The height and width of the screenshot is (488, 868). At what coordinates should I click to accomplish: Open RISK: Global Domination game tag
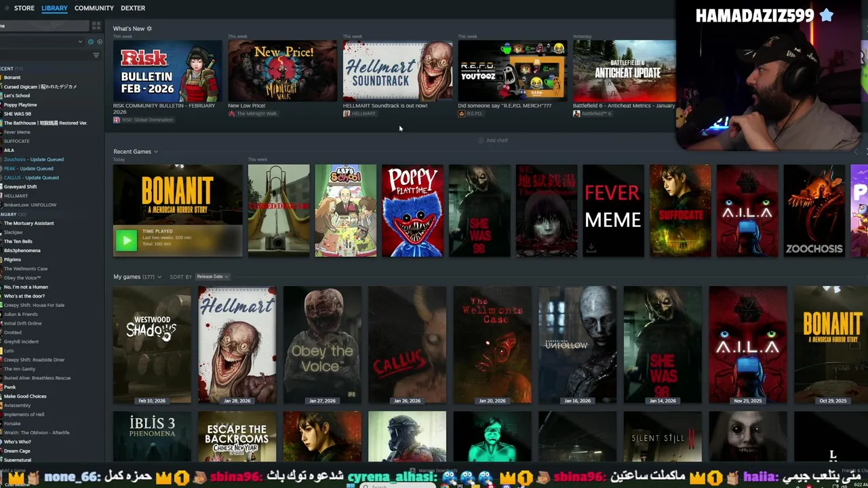pos(143,120)
